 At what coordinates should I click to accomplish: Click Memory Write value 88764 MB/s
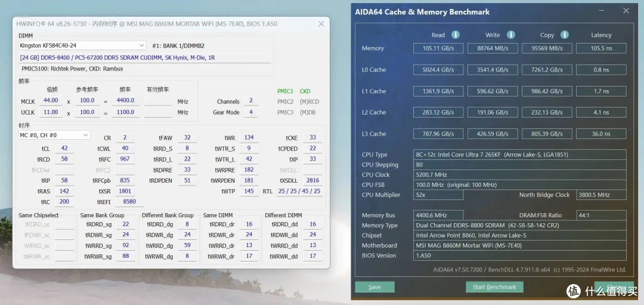point(493,48)
